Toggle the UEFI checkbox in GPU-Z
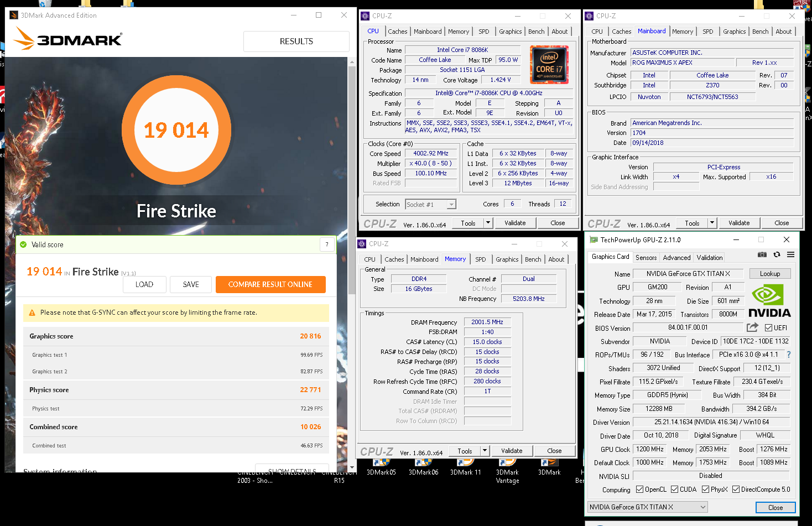812x526 pixels. (769, 327)
